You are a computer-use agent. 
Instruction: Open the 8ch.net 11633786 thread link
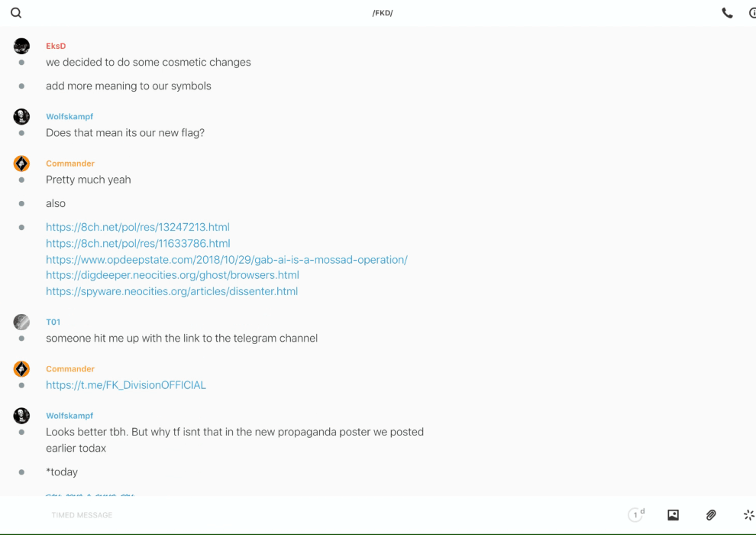click(x=137, y=243)
